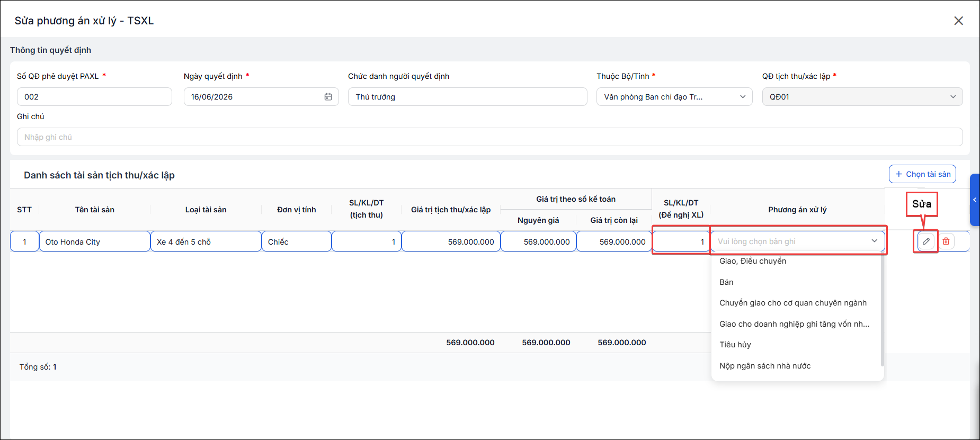Screen dimensions: 980x440
Task: Click the Phương án xử lý column header
Action: click(797, 210)
